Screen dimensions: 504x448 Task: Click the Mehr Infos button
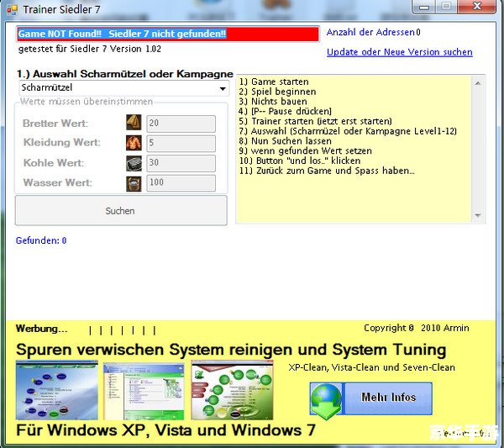[388, 398]
